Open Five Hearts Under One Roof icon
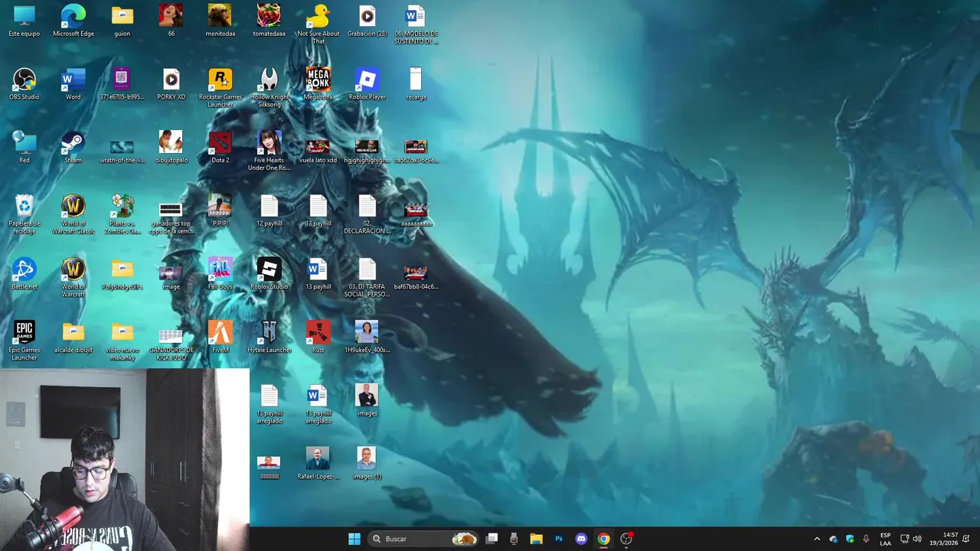This screenshot has width=980, height=551. click(x=269, y=151)
